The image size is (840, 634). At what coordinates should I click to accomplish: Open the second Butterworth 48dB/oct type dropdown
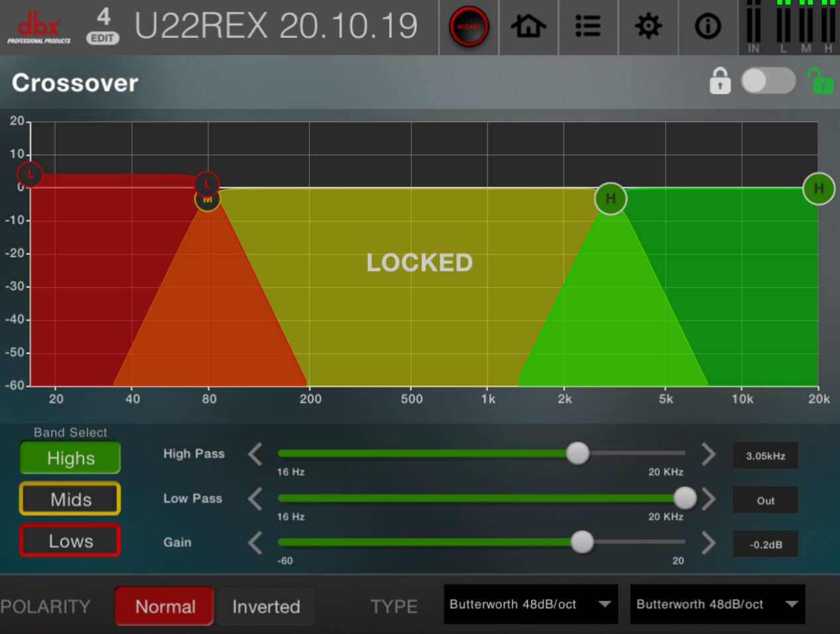click(x=717, y=604)
